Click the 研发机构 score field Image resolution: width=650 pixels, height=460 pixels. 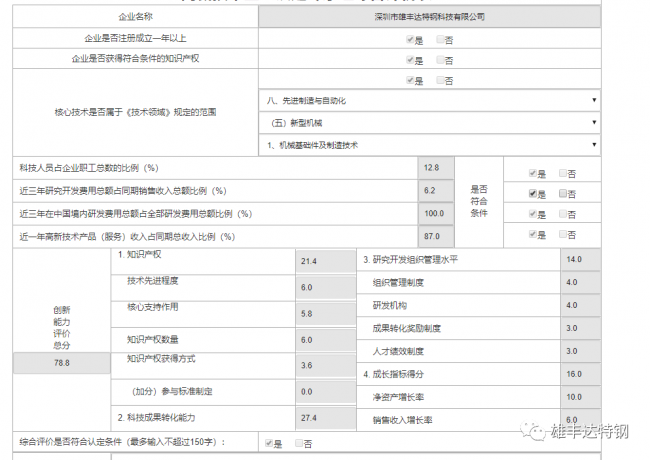580,305
